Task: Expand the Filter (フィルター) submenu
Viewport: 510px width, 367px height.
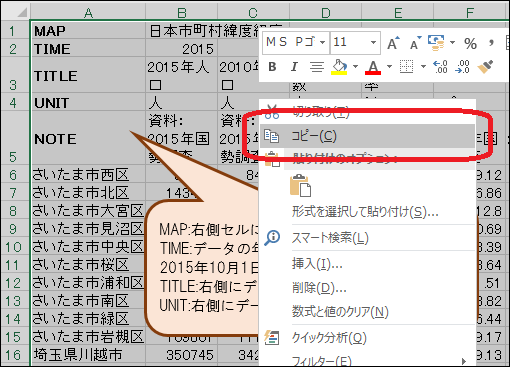Action: [x=367, y=361]
